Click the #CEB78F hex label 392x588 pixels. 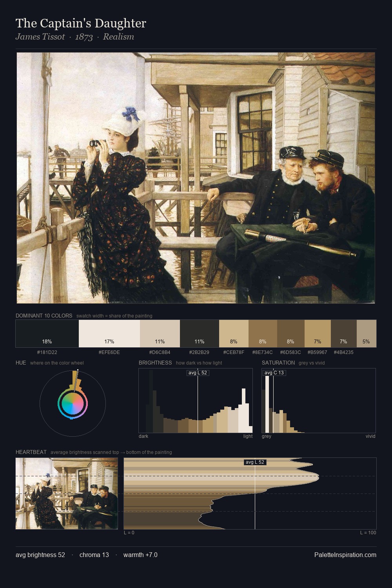point(234,352)
